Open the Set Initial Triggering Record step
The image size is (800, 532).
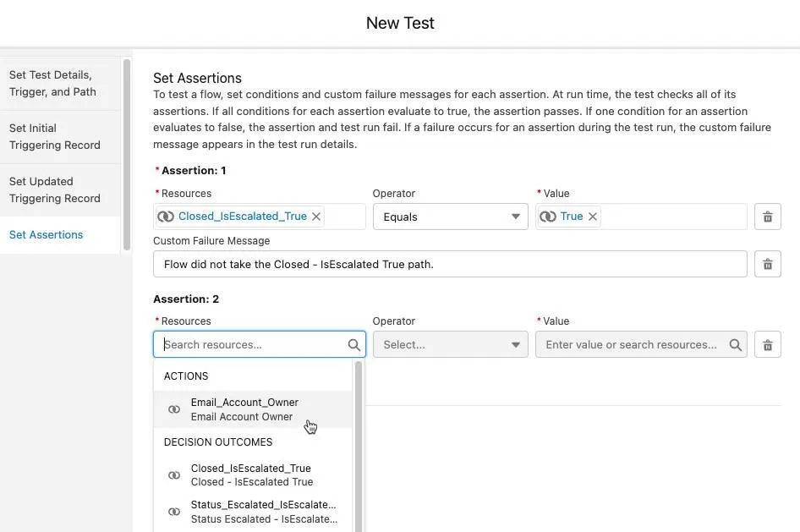point(54,135)
